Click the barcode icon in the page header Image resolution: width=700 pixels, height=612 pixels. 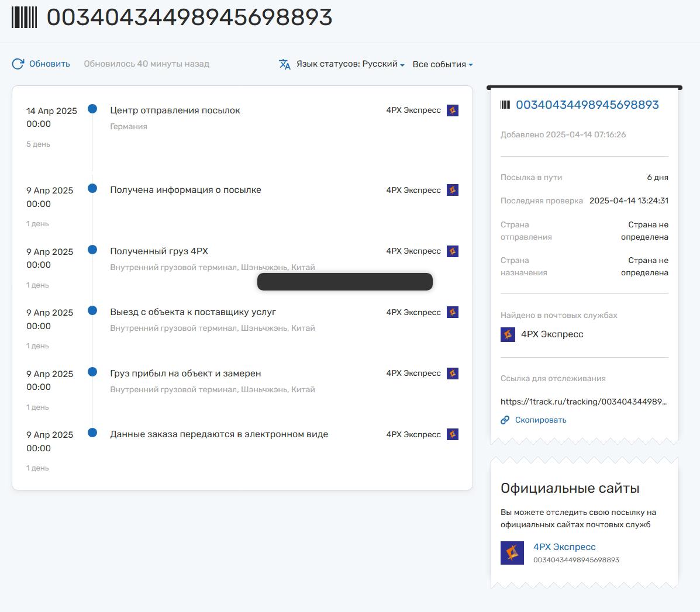pos(24,18)
